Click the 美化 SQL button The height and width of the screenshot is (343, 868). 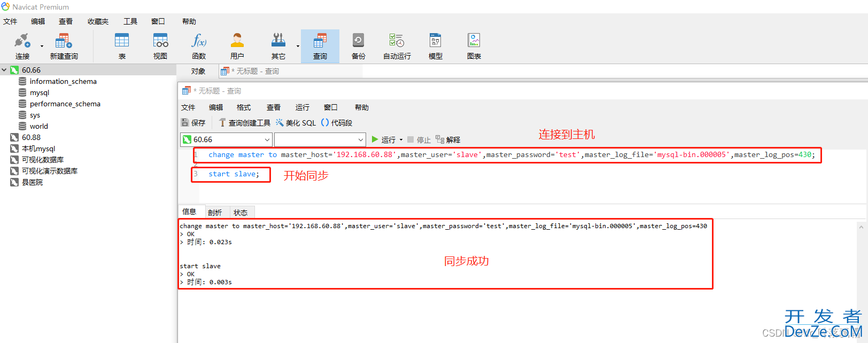point(296,123)
